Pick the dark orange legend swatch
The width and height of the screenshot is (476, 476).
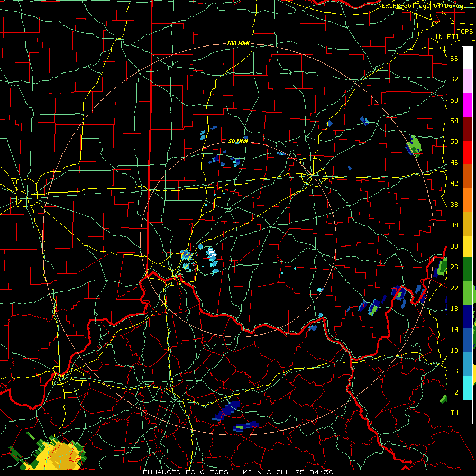(467, 176)
